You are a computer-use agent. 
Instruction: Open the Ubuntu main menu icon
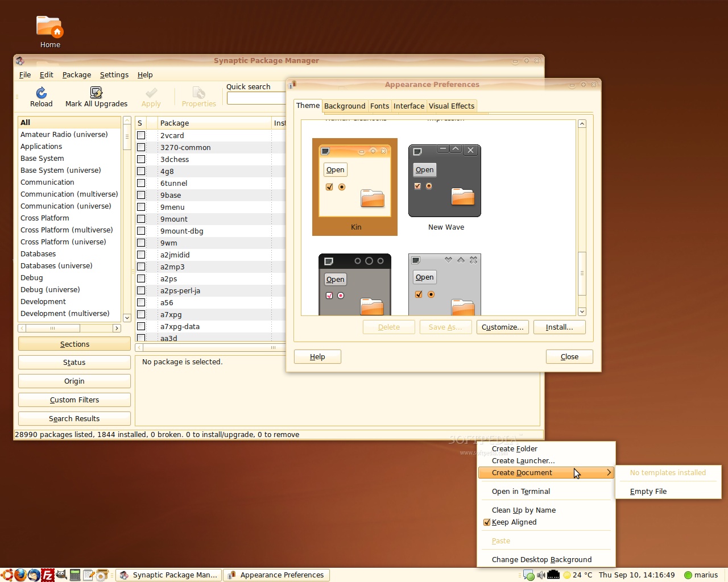(7, 575)
